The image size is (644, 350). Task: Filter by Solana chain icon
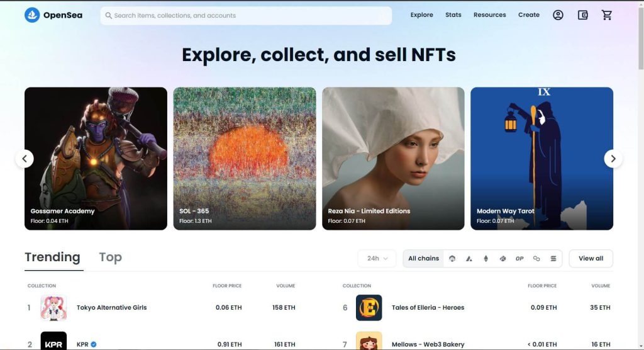pos(553,259)
